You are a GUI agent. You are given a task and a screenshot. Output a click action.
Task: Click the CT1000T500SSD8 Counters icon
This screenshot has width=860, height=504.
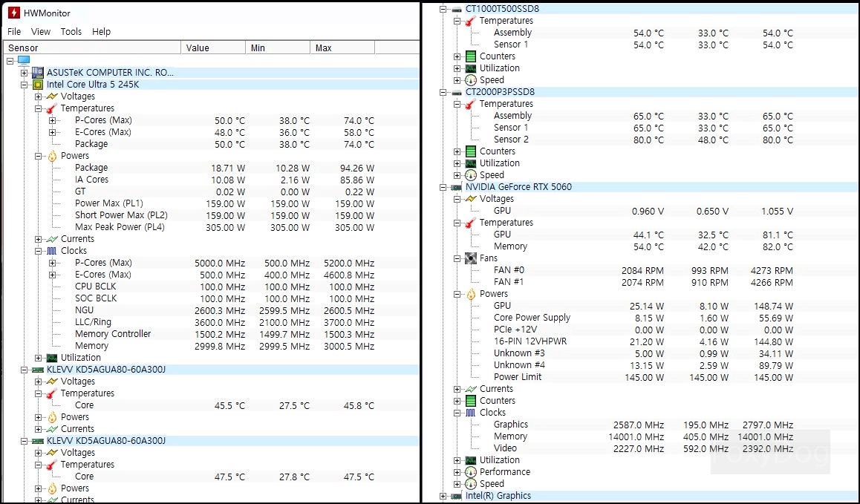coord(471,56)
